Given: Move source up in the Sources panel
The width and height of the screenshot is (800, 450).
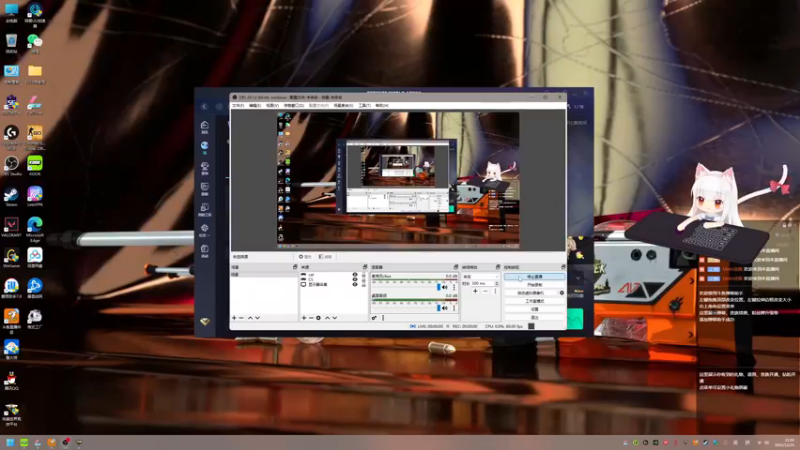Looking at the screenshot, I should [328, 318].
